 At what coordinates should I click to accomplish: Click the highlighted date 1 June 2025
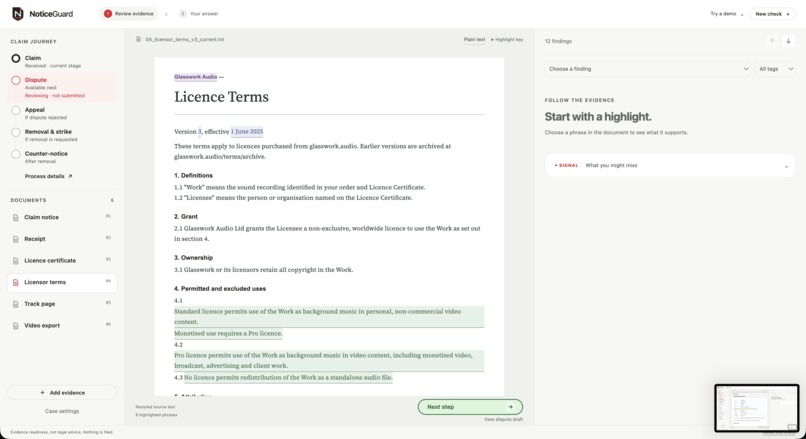click(x=247, y=132)
